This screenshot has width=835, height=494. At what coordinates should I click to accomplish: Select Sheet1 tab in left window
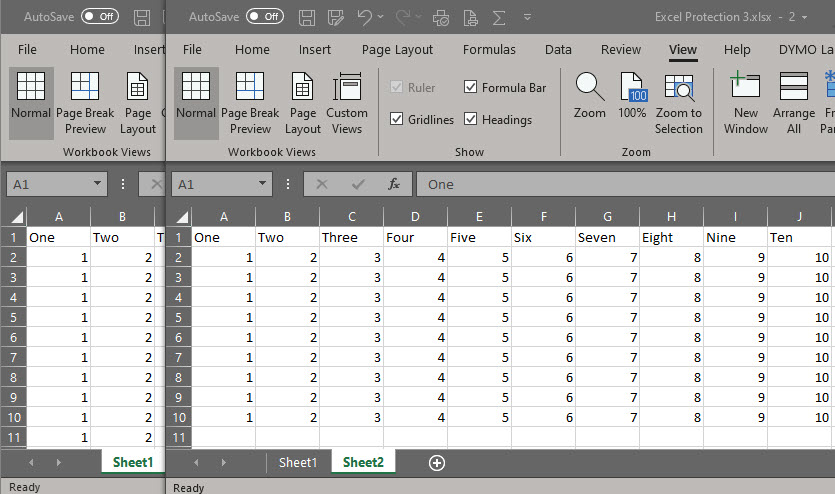(133, 462)
